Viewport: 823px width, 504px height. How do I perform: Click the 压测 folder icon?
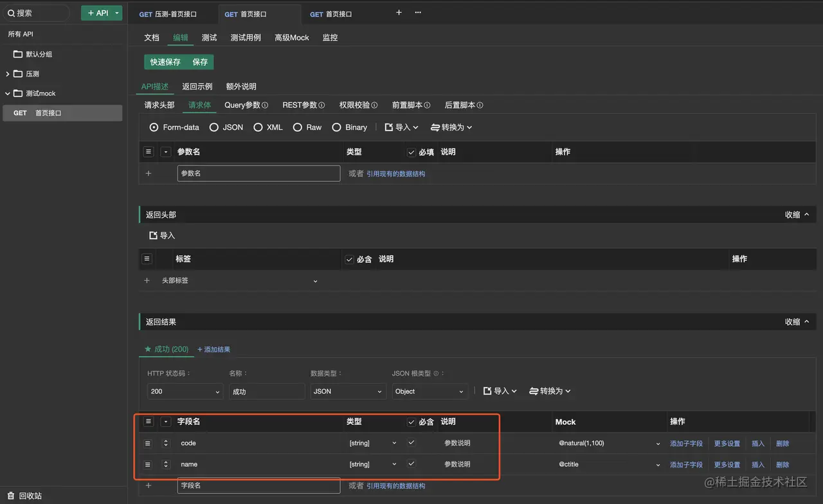point(18,74)
